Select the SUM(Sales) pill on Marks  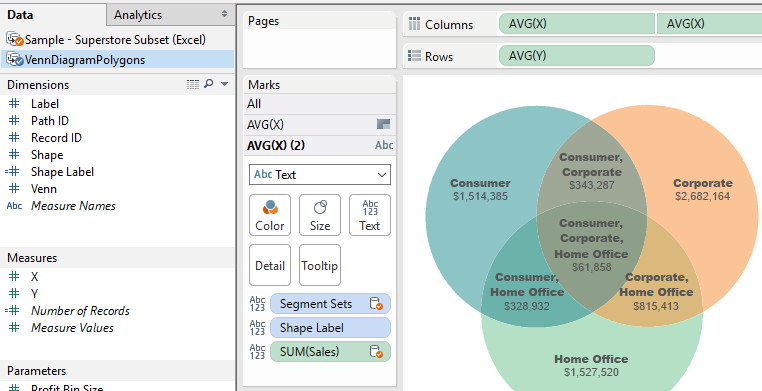tap(330, 352)
